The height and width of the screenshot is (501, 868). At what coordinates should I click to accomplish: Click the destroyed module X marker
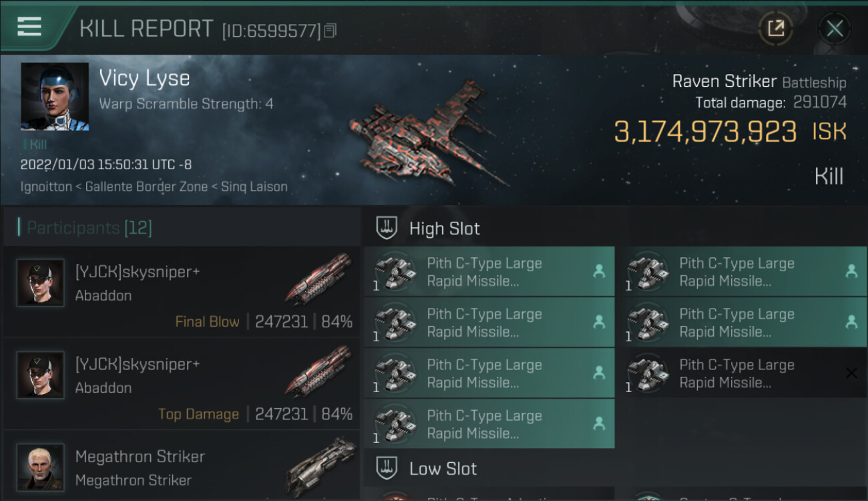click(x=851, y=373)
